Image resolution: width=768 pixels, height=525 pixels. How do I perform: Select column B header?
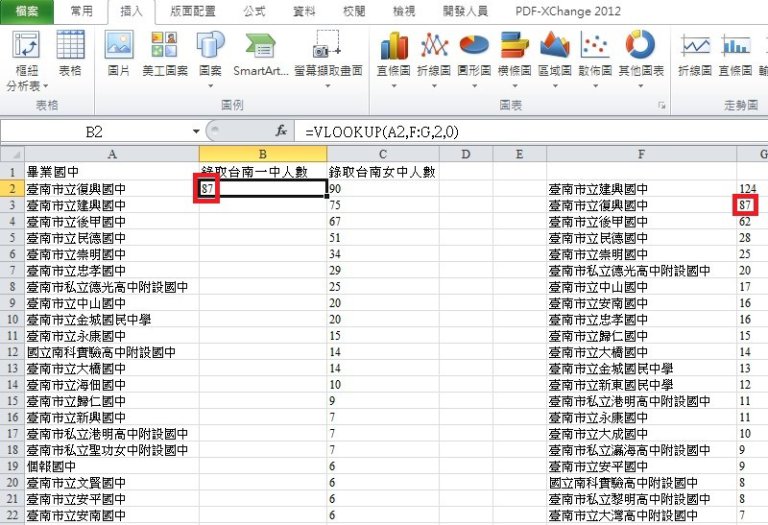pos(262,153)
